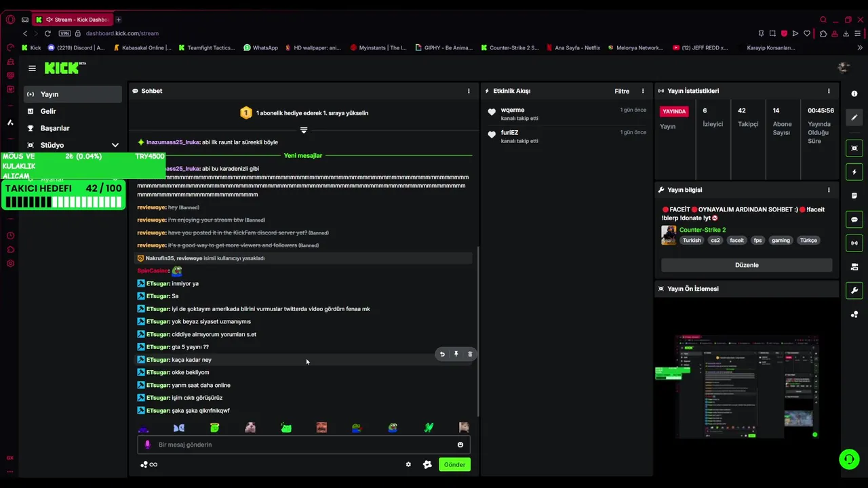Open browser downloads icon

click(x=846, y=33)
